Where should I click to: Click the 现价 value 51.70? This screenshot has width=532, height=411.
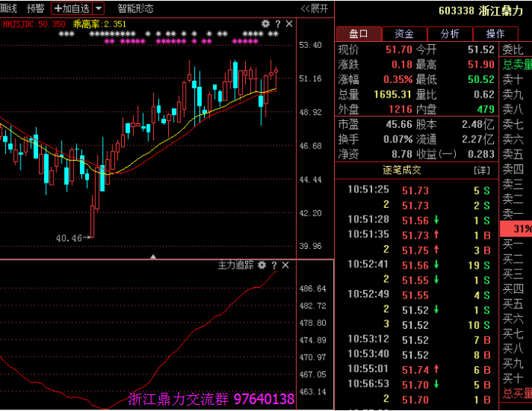pyautogui.click(x=399, y=50)
